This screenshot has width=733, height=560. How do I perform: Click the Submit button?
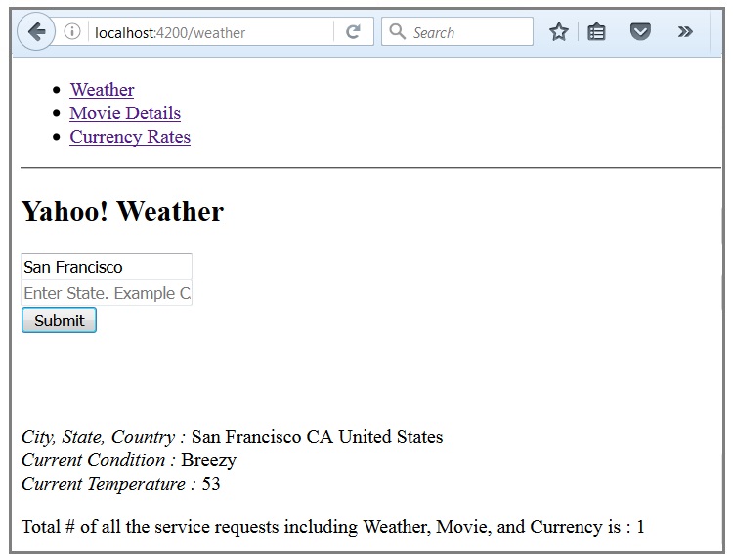[x=59, y=321]
